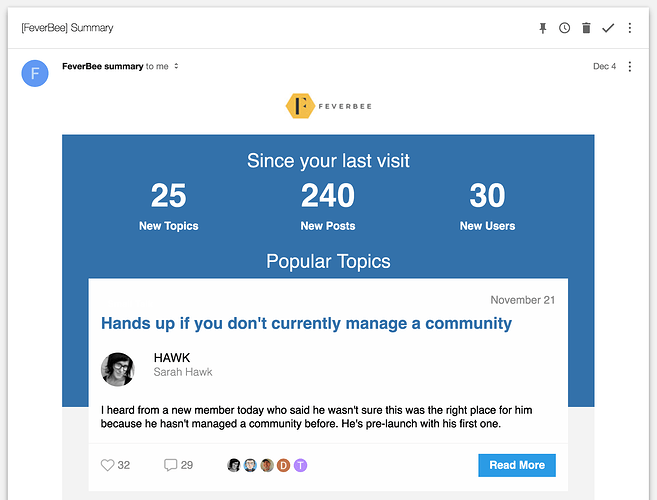Open the "Hands up if you don't currently manage" topic

point(306,324)
